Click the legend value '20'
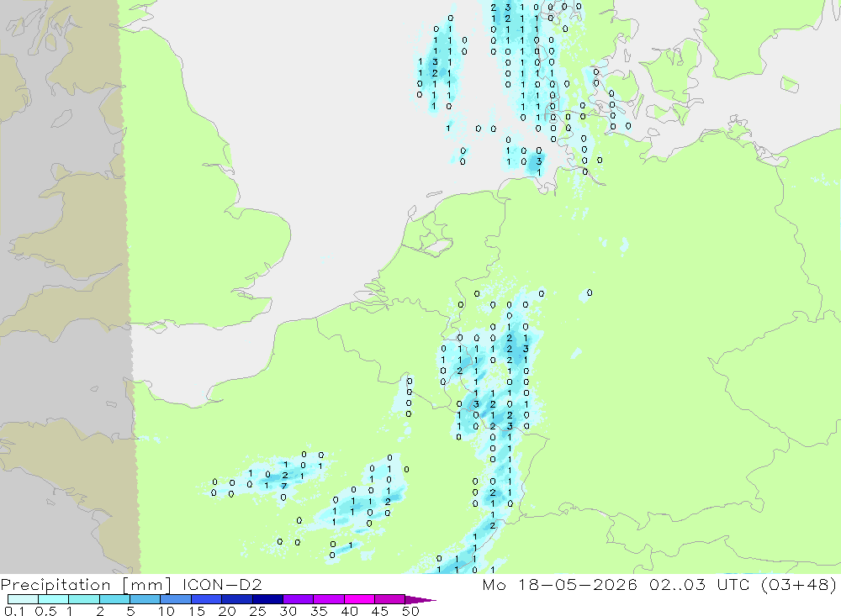The image size is (841, 616). pos(227,611)
